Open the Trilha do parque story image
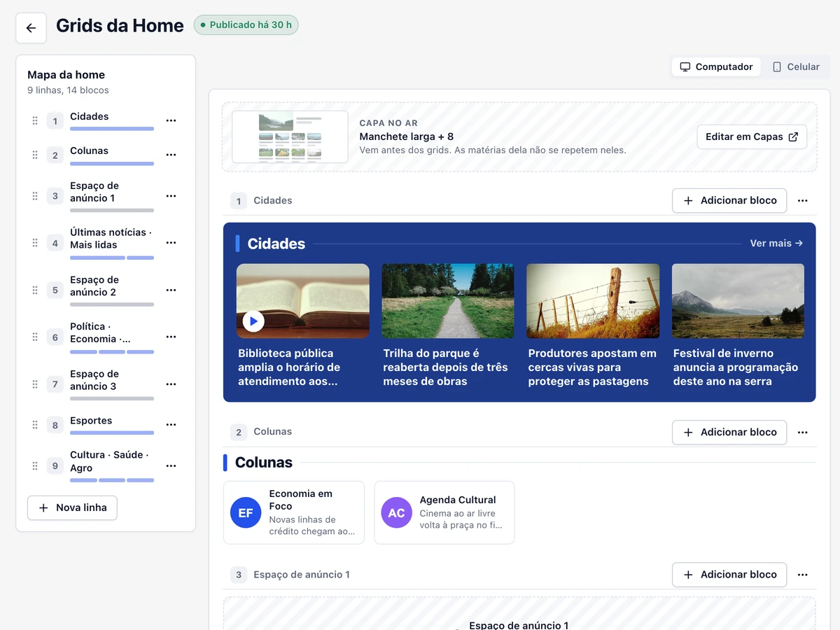Viewport: 840px width, 630px height. 448,301
